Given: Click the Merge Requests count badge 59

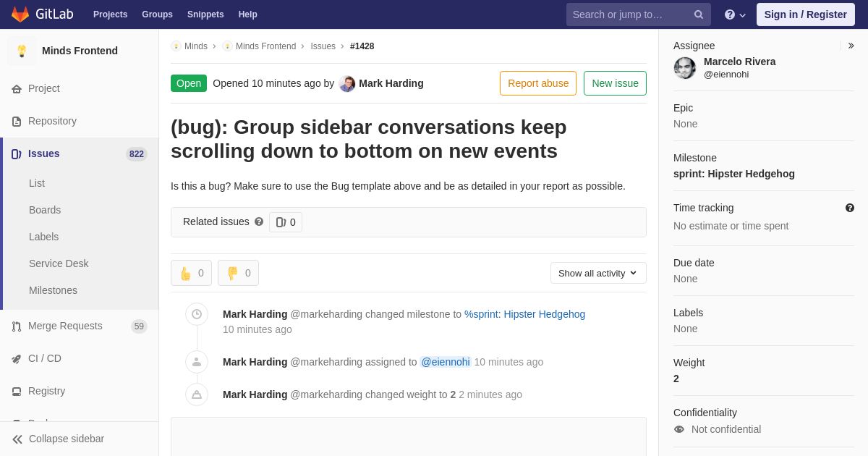Looking at the screenshot, I should [x=139, y=326].
